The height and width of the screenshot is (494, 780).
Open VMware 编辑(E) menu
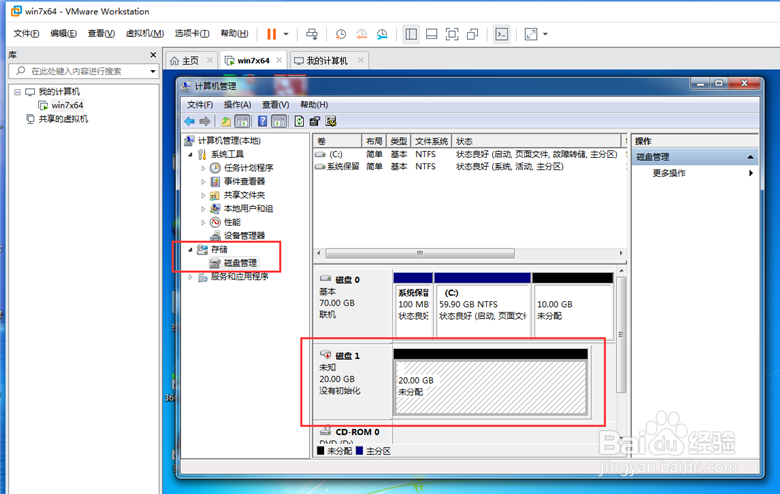63,33
